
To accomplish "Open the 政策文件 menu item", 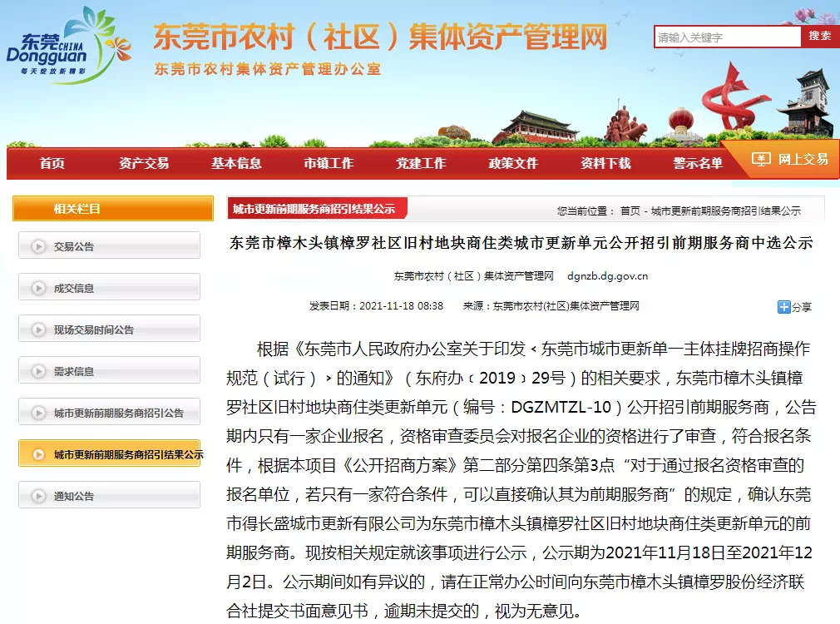I will 513,164.
